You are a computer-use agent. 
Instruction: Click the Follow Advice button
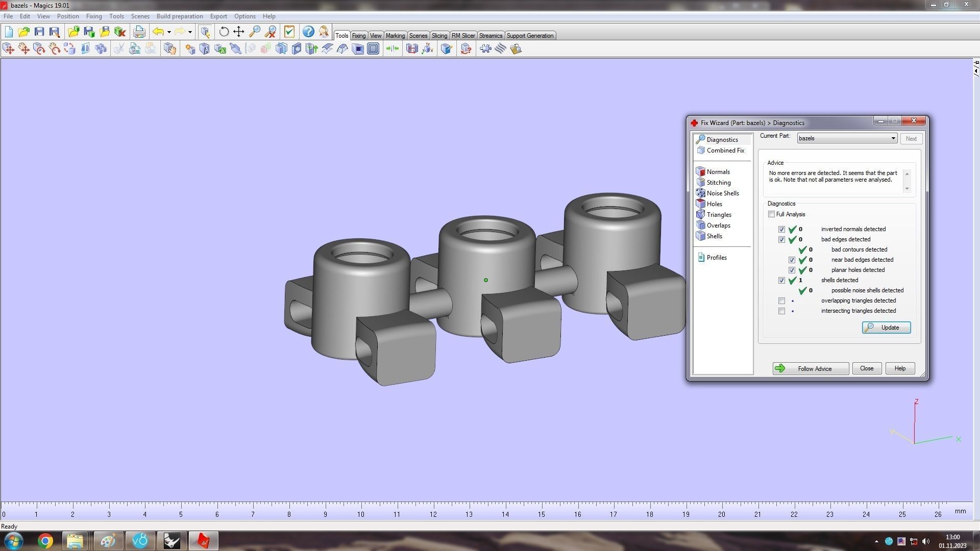(x=811, y=369)
